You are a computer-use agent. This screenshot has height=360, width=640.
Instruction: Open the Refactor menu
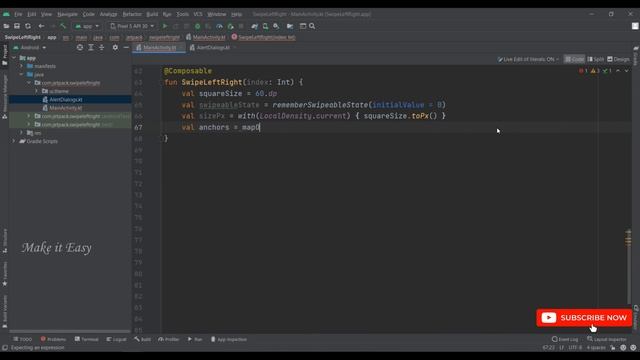[132, 14]
